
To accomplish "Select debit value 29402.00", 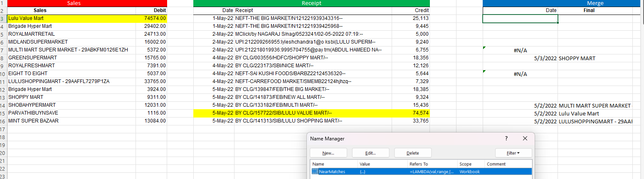I will coord(152,26).
